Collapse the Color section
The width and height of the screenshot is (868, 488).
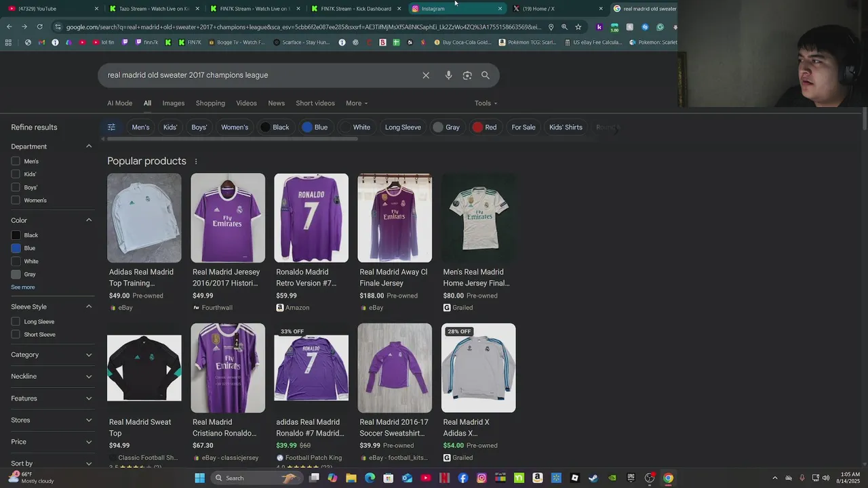coord(89,220)
